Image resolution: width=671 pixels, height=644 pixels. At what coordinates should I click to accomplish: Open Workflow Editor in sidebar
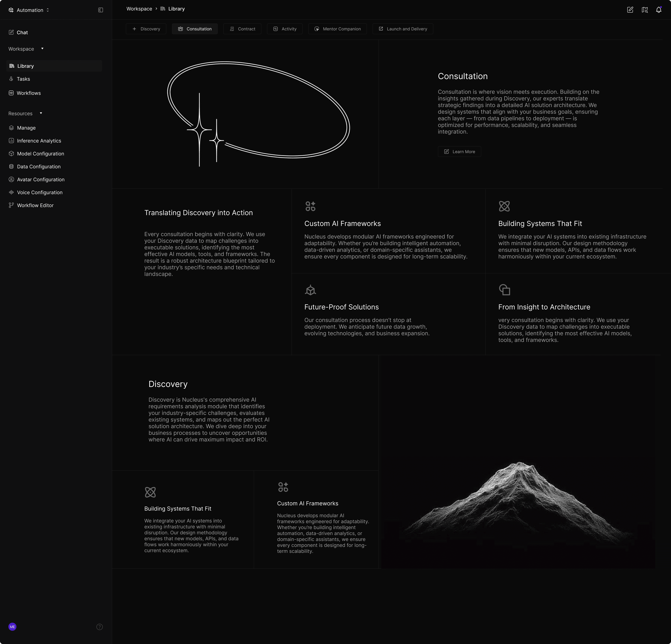coord(35,205)
